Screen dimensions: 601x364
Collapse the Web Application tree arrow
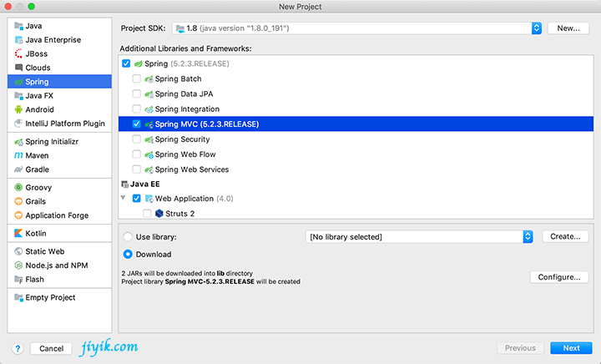tap(123, 198)
